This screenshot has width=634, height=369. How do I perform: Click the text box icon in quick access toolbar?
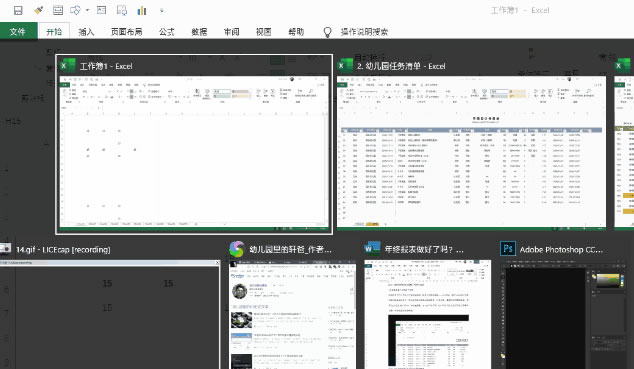pyautogui.click(x=101, y=11)
